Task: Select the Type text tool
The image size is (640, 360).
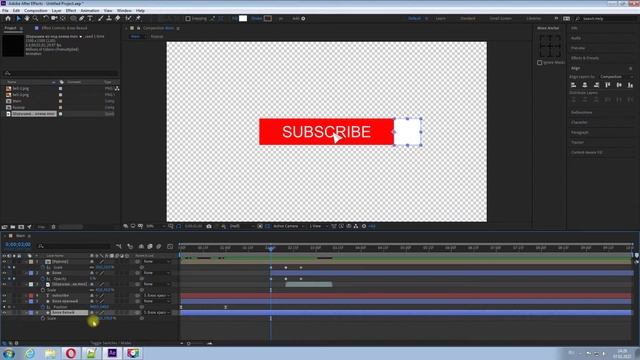Action: coord(90,18)
